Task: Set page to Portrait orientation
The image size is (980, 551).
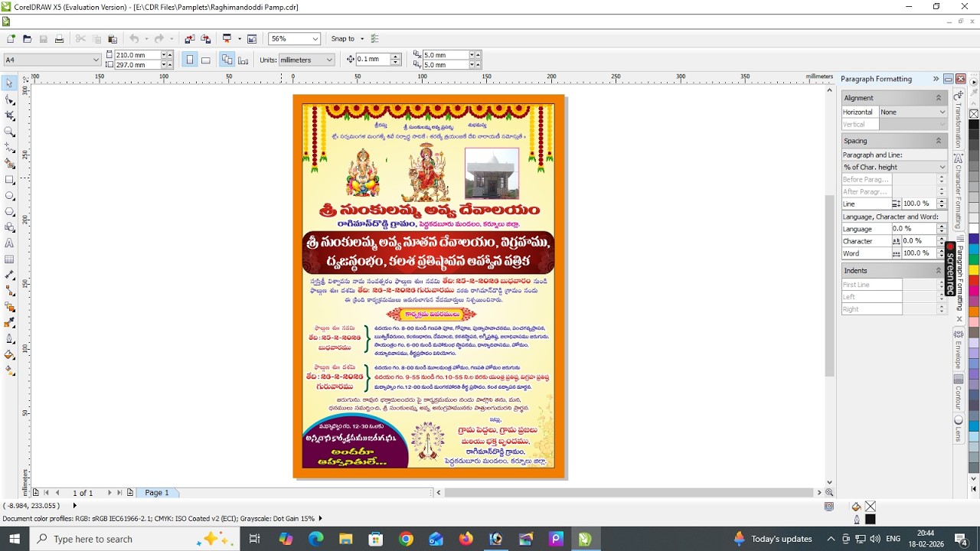Action: tap(190, 60)
